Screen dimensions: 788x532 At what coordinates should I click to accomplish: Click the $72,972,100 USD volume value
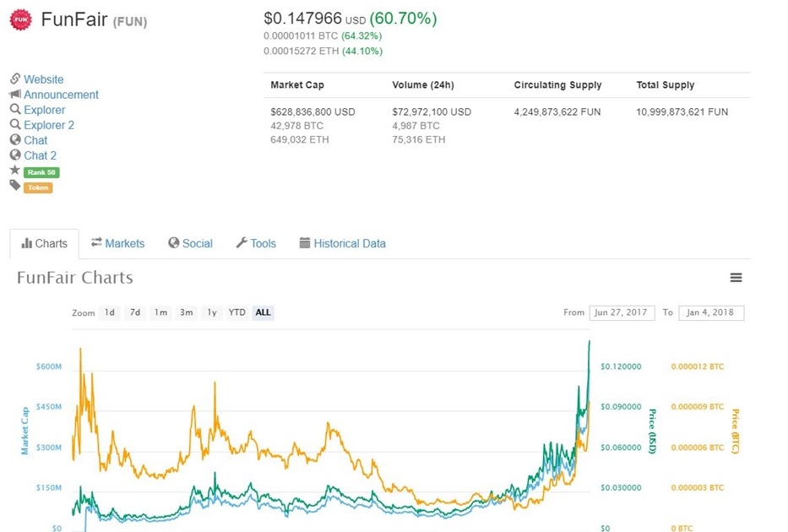point(432,112)
